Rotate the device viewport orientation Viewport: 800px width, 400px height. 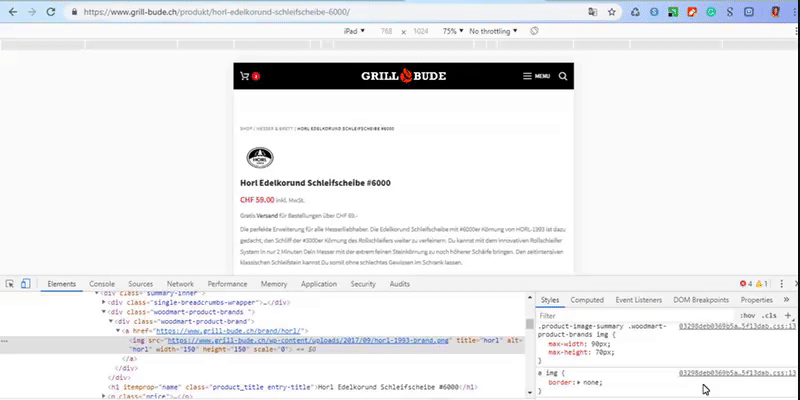(x=534, y=31)
